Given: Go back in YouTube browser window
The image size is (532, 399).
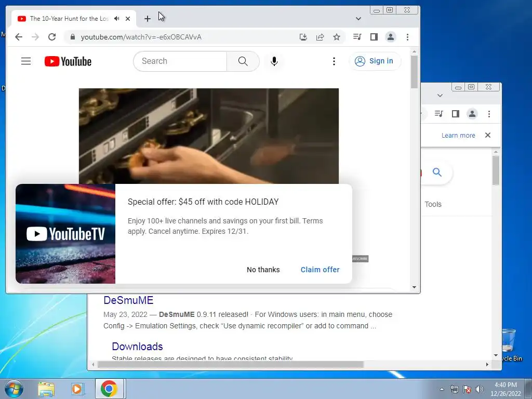Looking at the screenshot, I should point(19,37).
